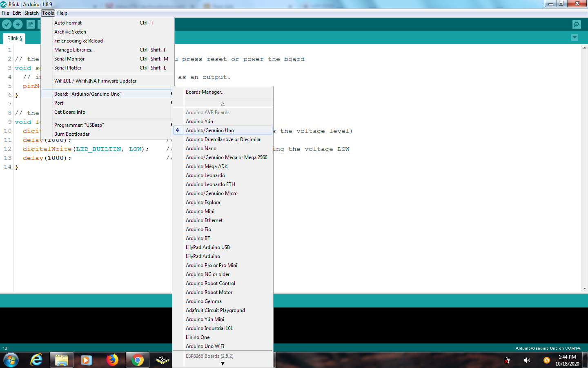Select Arduino Yún board
Image resolution: width=588 pixels, height=368 pixels.
tap(223, 121)
